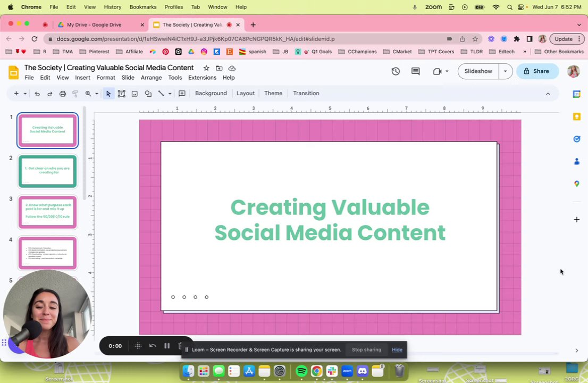Collapse the toolbar with the chevron
Image resolution: width=588 pixels, height=383 pixels.
pyautogui.click(x=548, y=94)
